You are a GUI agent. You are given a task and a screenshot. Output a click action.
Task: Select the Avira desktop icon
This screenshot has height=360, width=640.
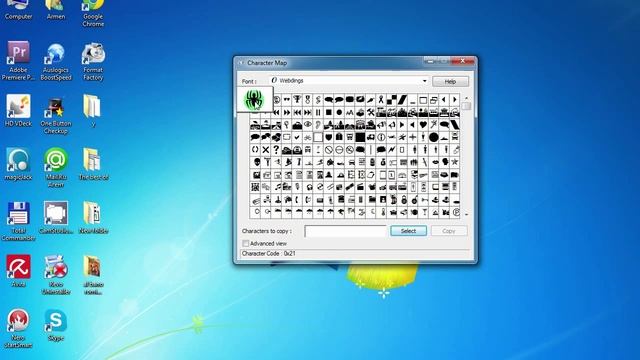[x=18, y=270]
